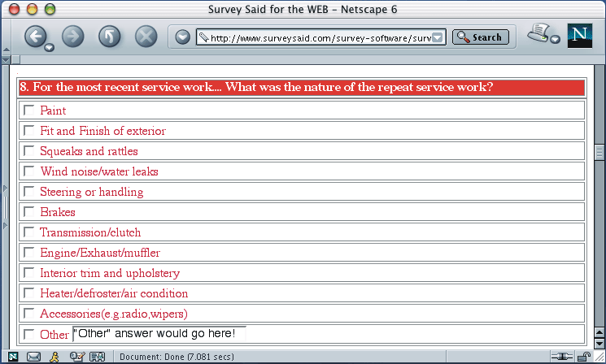Open Composer from the pen-and-page status bar icon

point(77,357)
